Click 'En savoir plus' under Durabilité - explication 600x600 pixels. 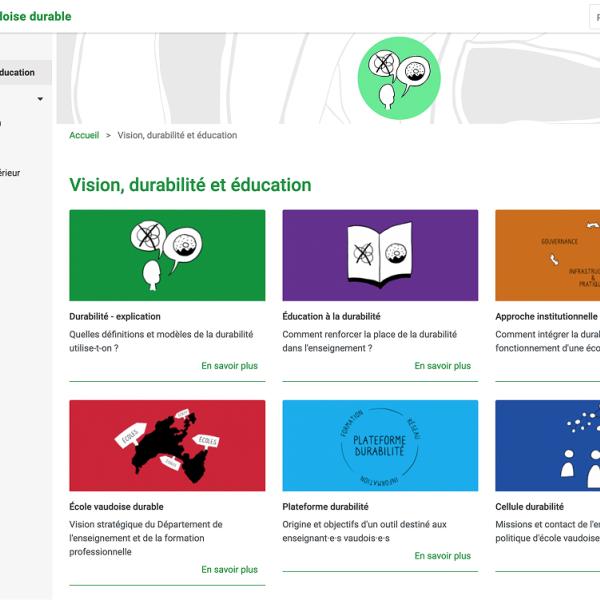(x=229, y=366)
